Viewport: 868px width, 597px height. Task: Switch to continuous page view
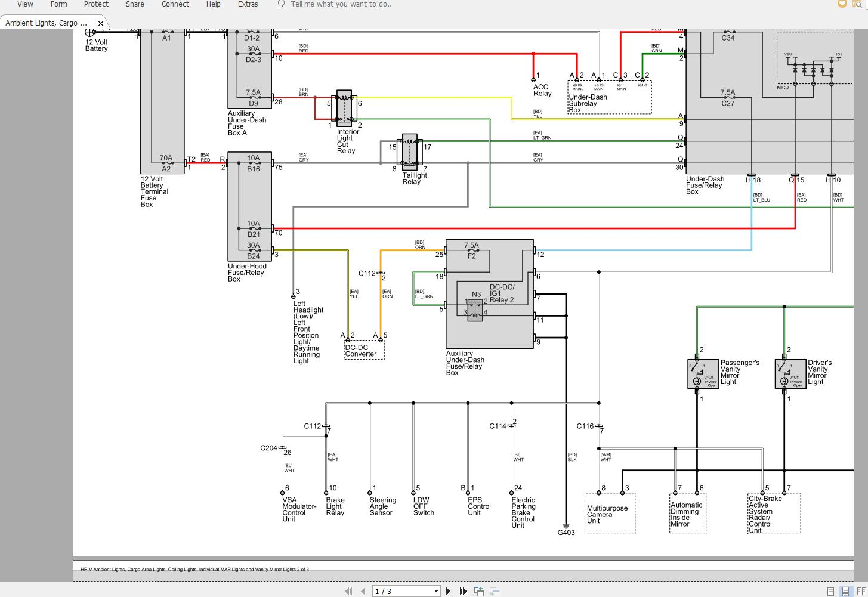point(845,592)
